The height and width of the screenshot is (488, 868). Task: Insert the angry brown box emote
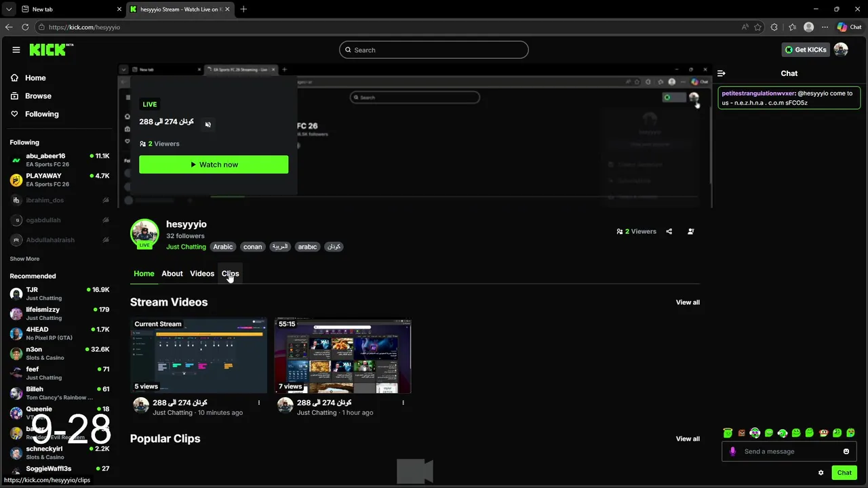(x=741, y=432)
